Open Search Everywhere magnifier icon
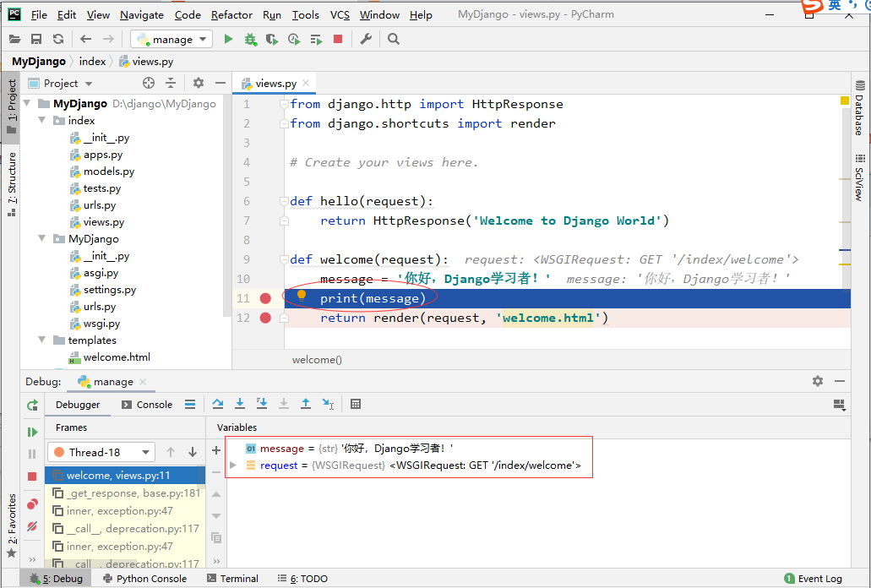The width and height of the screenshot is (871, 588). coord(394,39)
